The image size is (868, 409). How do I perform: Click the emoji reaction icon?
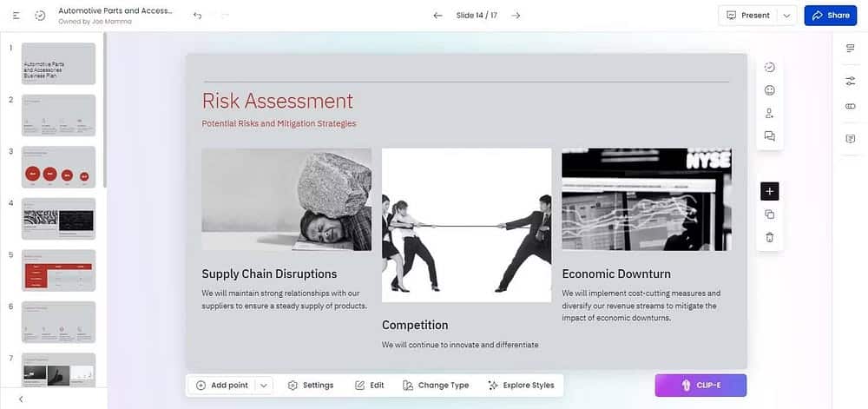[769, 90]
